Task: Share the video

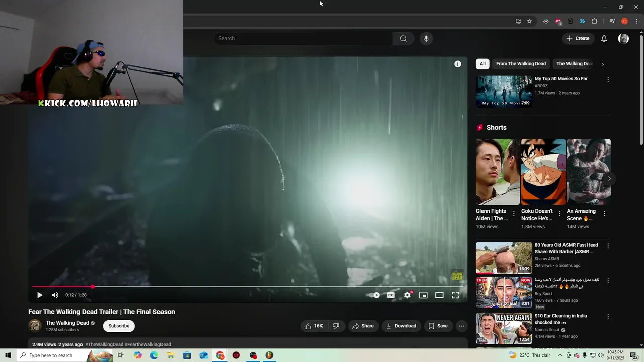Action: [x=363, y=326]
